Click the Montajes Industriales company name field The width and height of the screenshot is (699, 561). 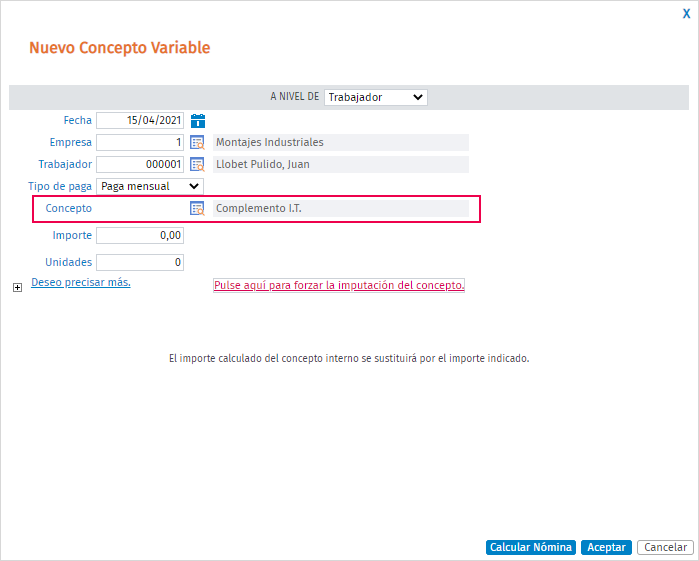[340, 142]
